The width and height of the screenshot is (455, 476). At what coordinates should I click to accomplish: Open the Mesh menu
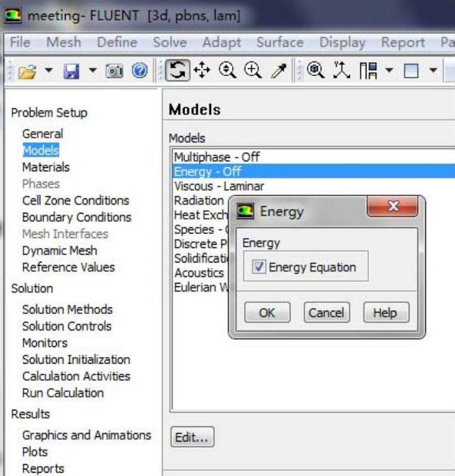click(x=63, y=42)
